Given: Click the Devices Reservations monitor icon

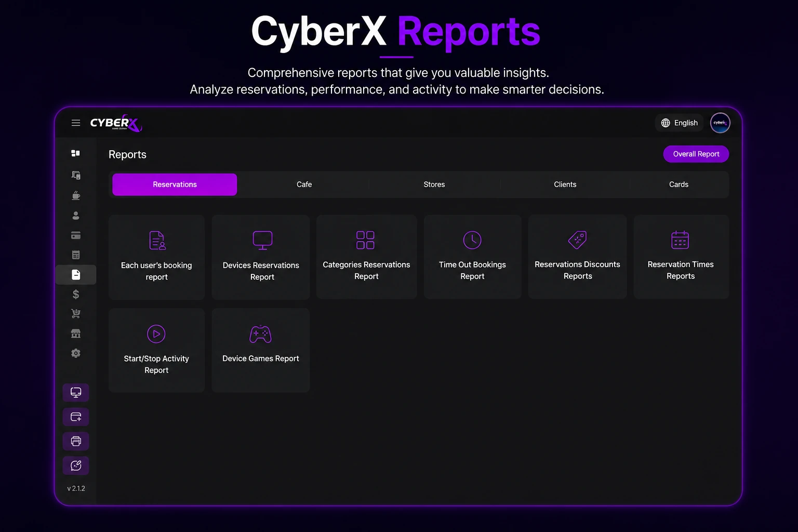Looking at the screenshot, I should coord(262,241).
